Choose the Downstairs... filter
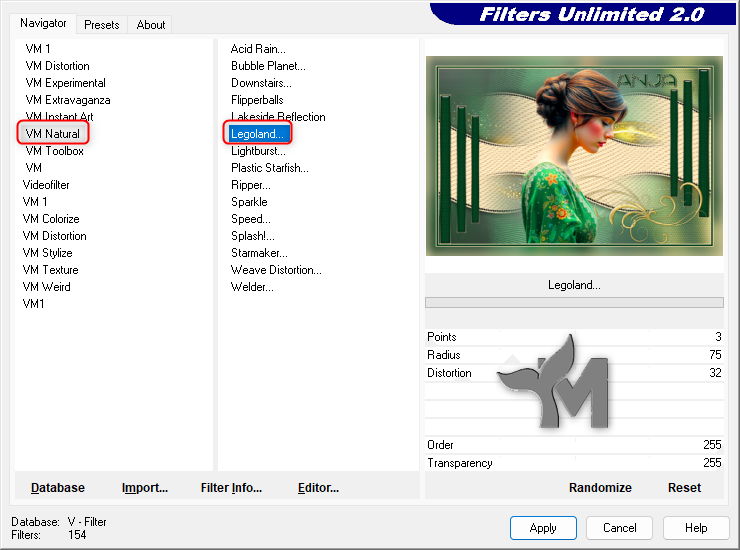The width and height of the screenshot is (740, 550). pos(261,83)
